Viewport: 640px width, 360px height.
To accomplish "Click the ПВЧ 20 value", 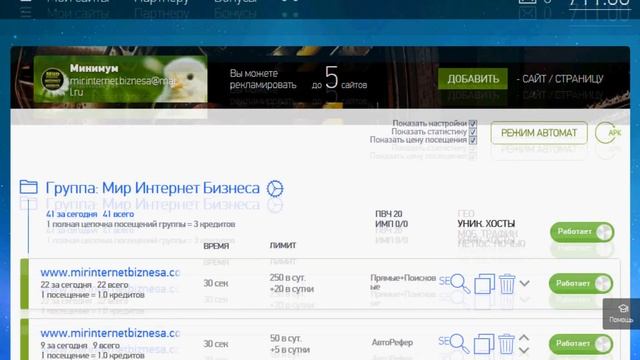I will point(389,214).
